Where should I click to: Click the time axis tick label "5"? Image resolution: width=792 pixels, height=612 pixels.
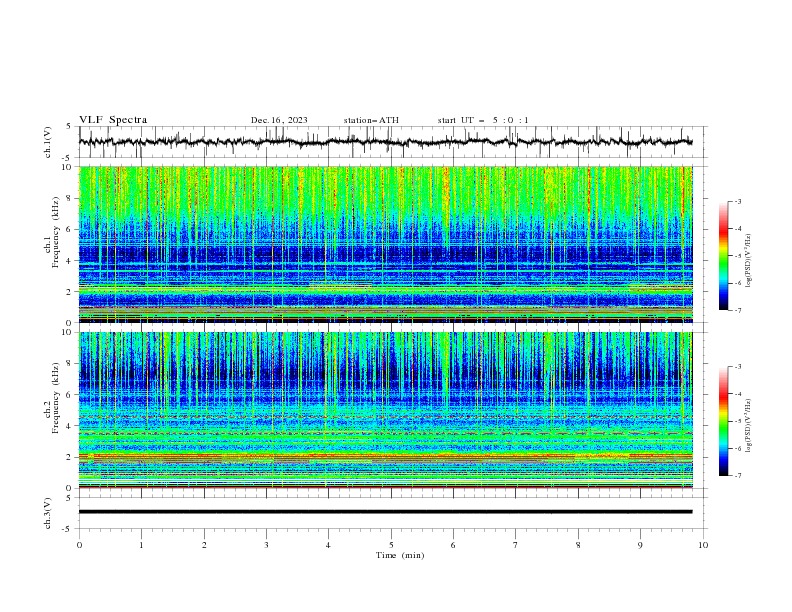(x=391, y=545)
